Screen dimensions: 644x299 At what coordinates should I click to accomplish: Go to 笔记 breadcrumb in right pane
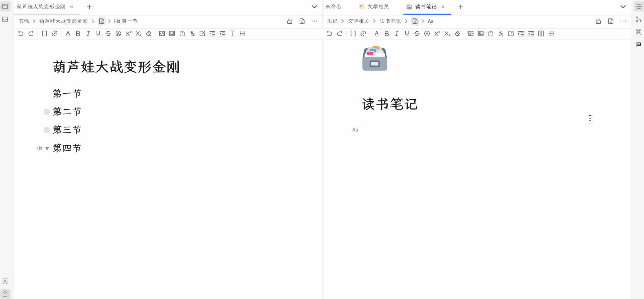tap(332, 21)
